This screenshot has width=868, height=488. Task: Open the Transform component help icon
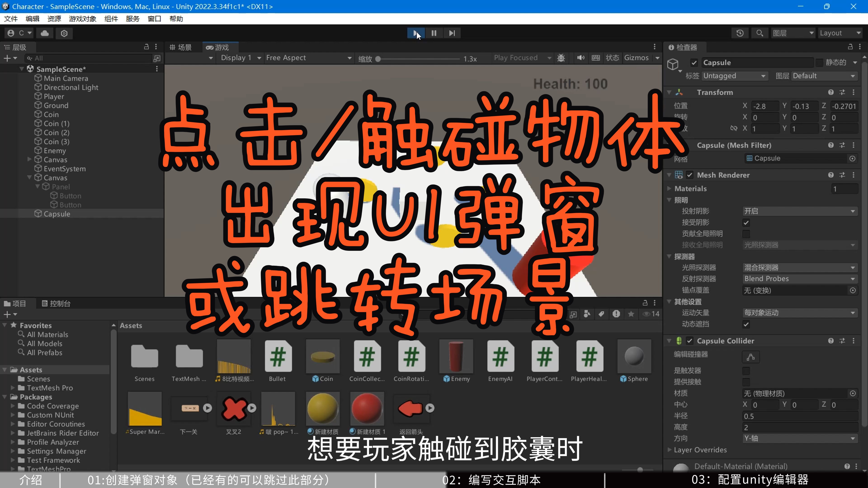tap(831, 92)
